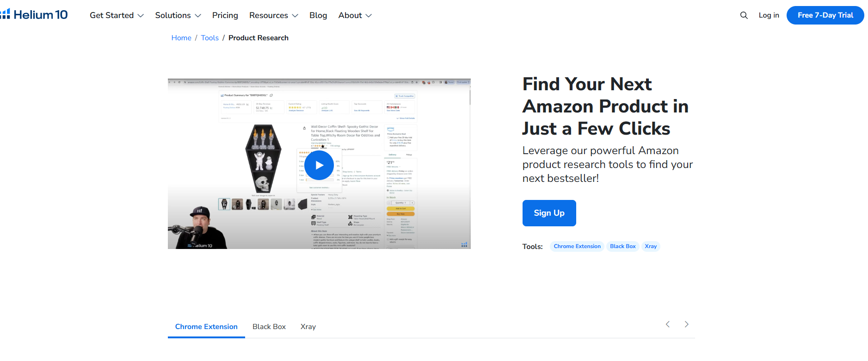Click the Log in link
868x361 pixels.
click(769, 15)
